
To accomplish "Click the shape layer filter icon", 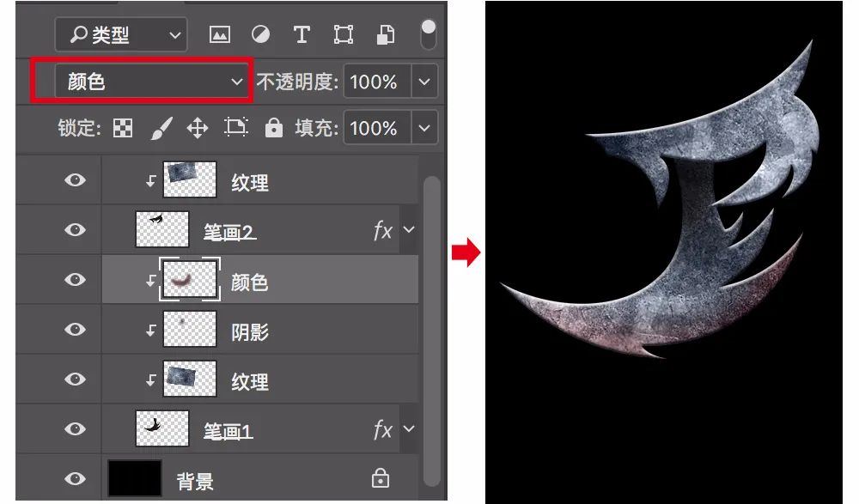I will pos(344,35).
